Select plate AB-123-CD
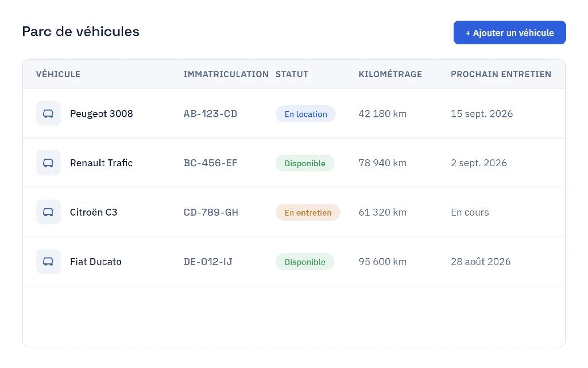The image size is (588, 368). [x=210, y=114]
